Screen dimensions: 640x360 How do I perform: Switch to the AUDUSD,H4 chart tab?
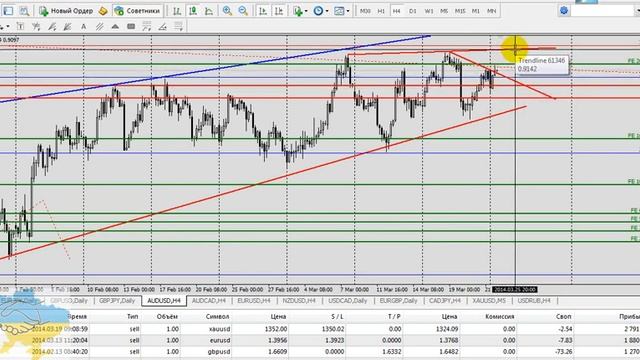[x=164, y=301]
